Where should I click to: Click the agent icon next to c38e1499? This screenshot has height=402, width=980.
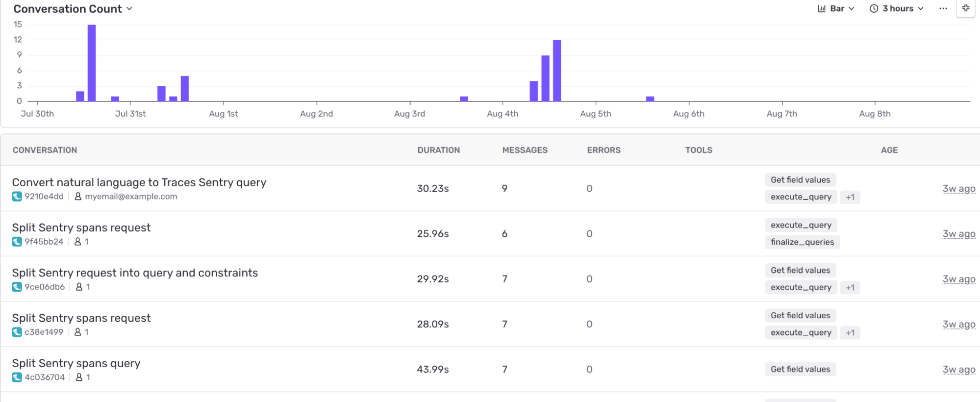pos(17,332)
